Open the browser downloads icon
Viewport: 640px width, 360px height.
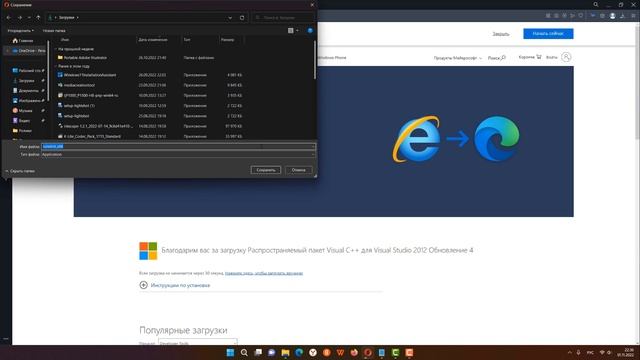click(x=622, y=16)
